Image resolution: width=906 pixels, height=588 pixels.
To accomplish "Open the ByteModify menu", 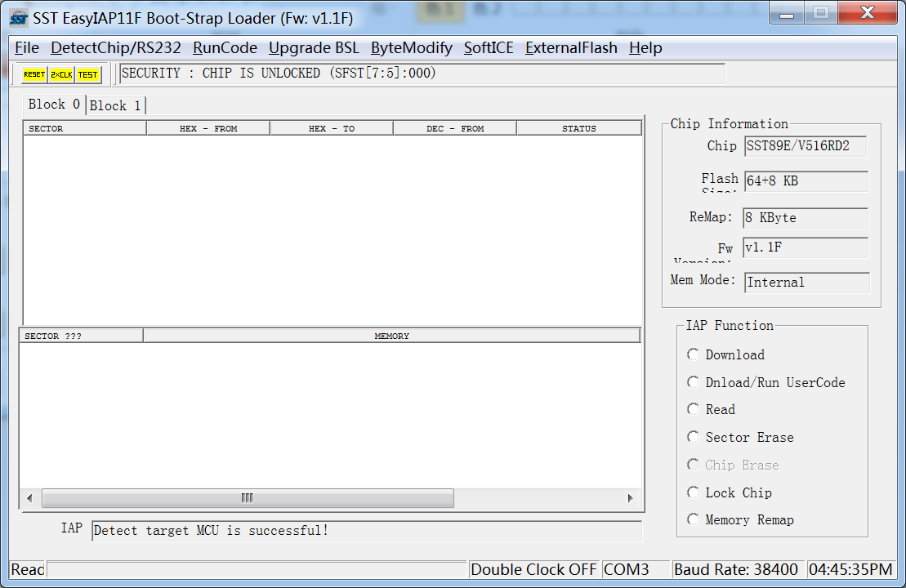I will (412, 48).
